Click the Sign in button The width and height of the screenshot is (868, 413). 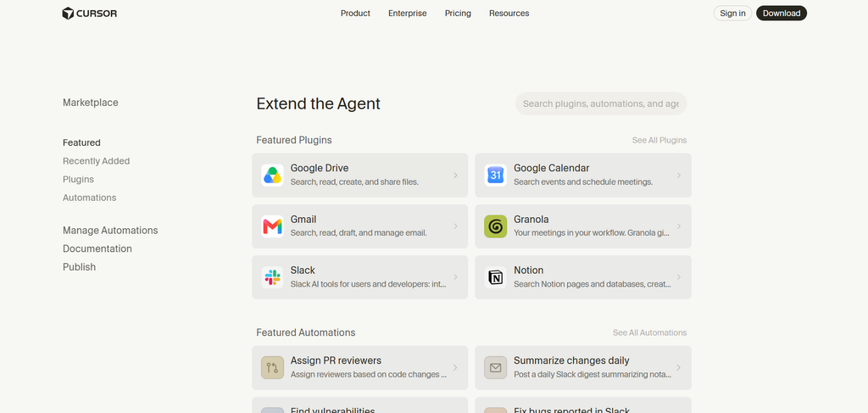coord(732,14)
